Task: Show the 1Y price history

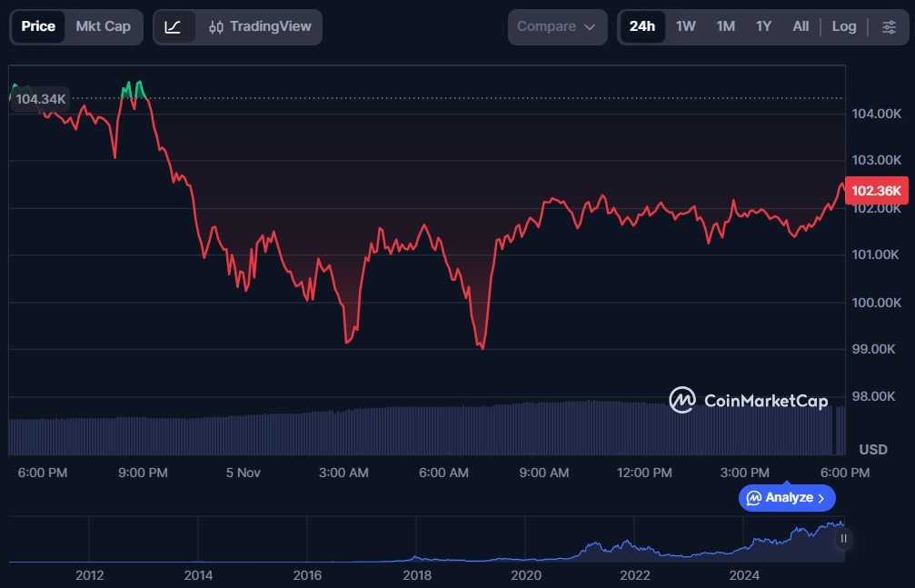Action: (x=763, y=27)
